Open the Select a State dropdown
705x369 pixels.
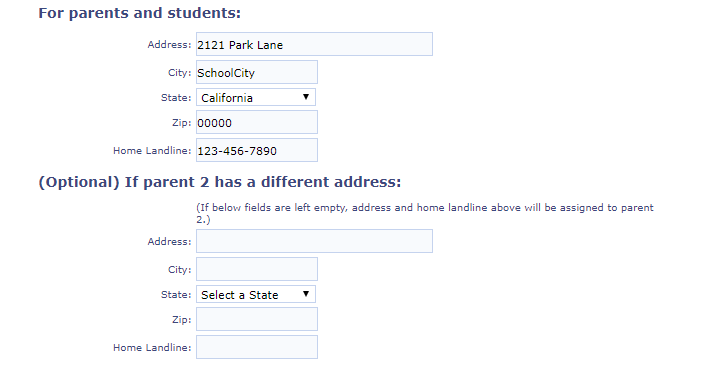coord(256,294)
